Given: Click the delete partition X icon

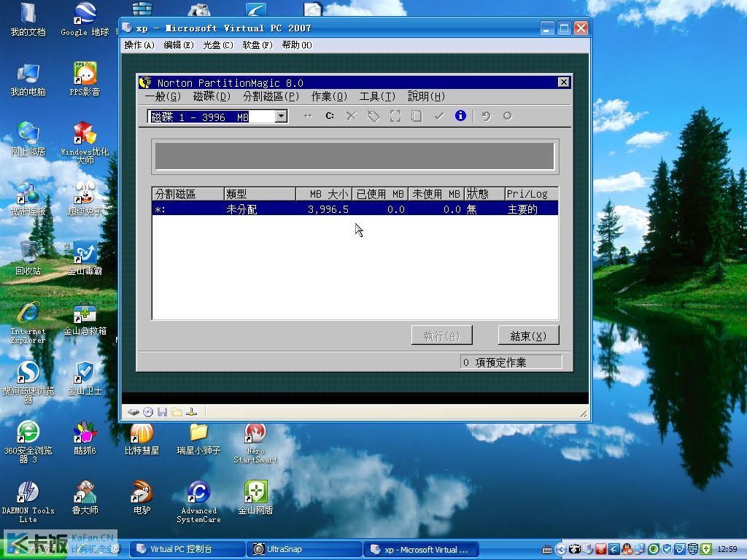Looking at the screenshot, I should pyautogui.click(x=352, y=116).
